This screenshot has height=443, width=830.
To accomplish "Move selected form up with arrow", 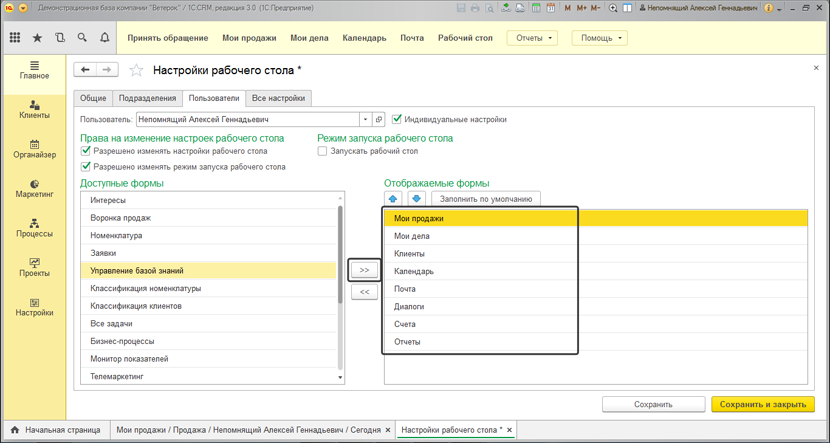I will pos(393,199).
